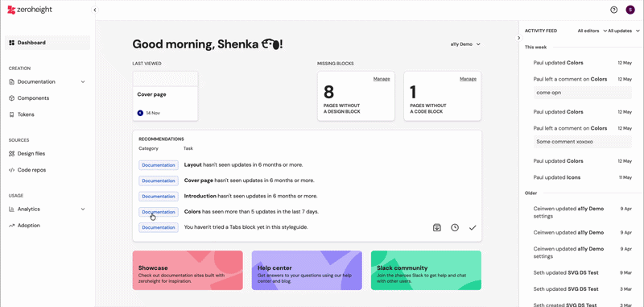Click Documentation tag on the Tabs block row
This screenshot has width=644, height=307.
[159, 227]
